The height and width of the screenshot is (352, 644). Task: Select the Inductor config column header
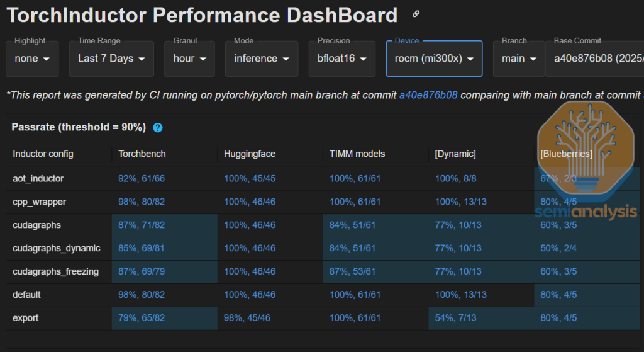tap(43, 154)
